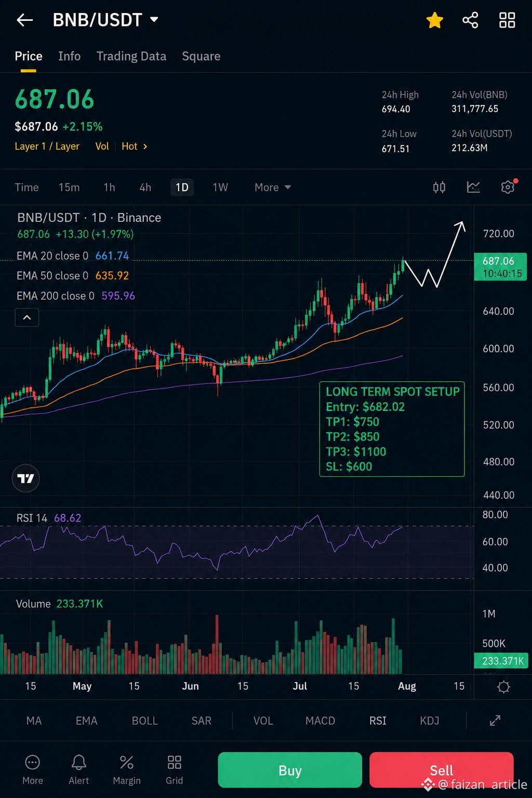
Task: Toggle the favorite star icon
Action: pos(434,20)
